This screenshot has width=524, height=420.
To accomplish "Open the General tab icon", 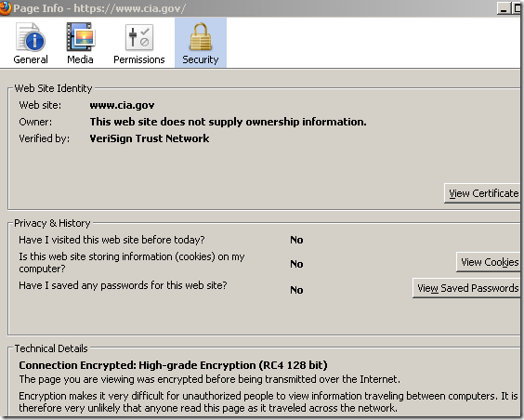I will pyautogui.click(x=31, y=37).
